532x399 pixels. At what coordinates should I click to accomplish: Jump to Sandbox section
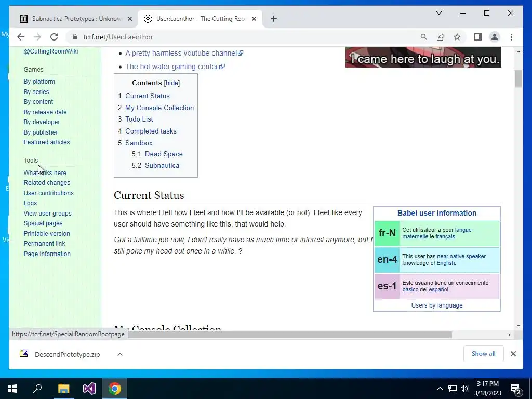(139, 143)
